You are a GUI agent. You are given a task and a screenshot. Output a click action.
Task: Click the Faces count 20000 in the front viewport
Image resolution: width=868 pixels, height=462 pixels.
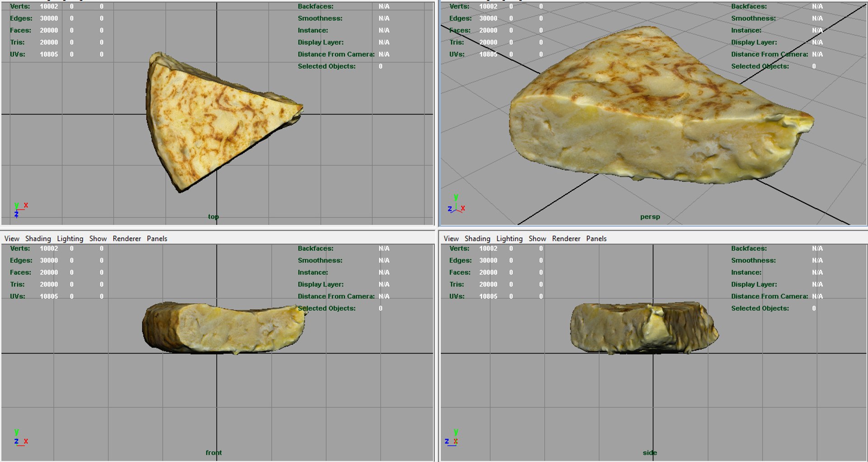point(49,272)
